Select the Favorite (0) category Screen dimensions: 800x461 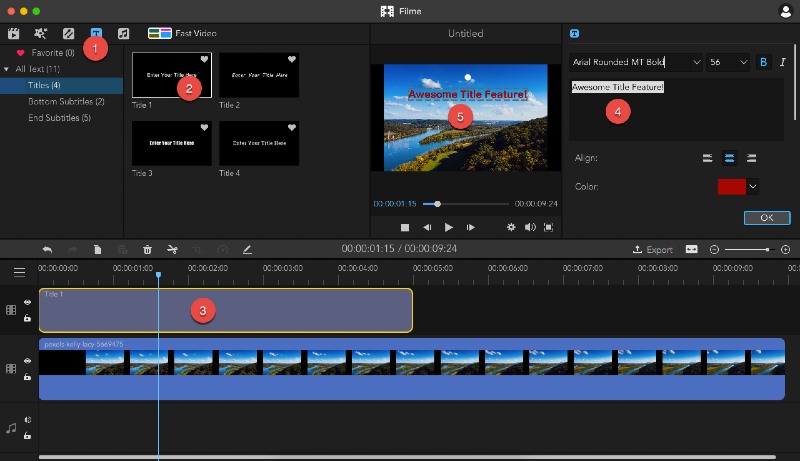[x=53, y=53]
